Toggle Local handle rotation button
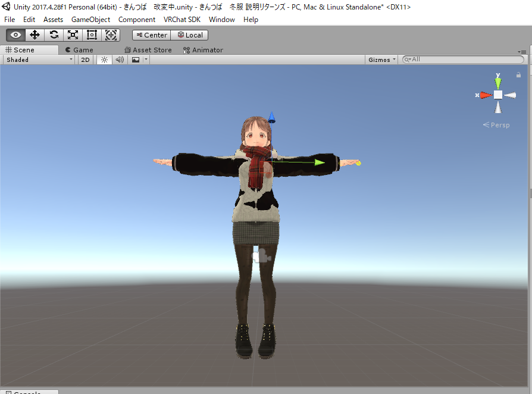Viewport: 532px width, 394px height. pos(190,35)
